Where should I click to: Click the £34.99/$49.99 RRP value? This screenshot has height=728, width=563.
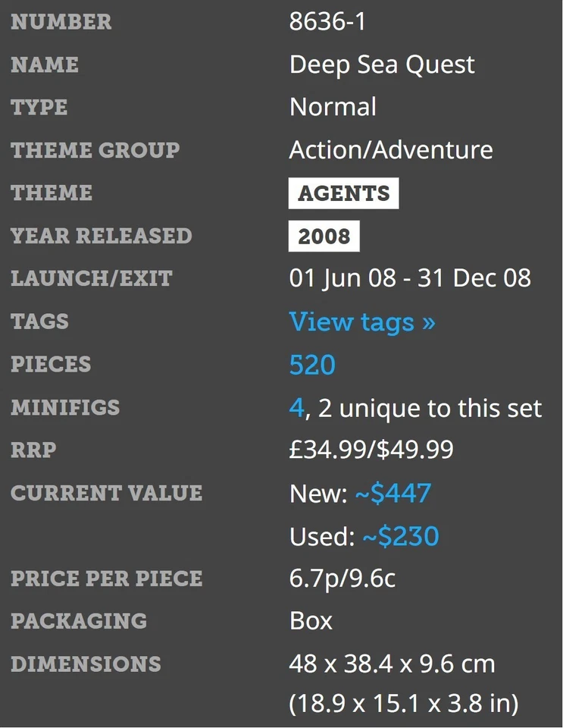371,450
